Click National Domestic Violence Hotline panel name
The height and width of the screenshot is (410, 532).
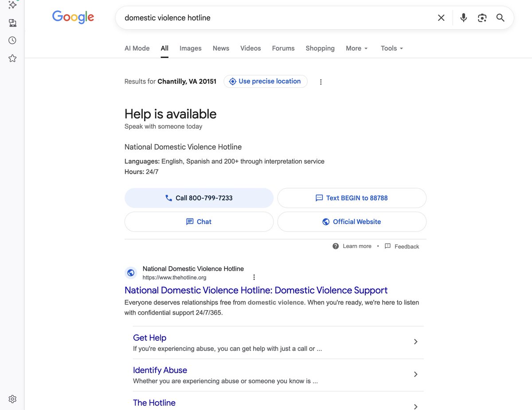183,147
